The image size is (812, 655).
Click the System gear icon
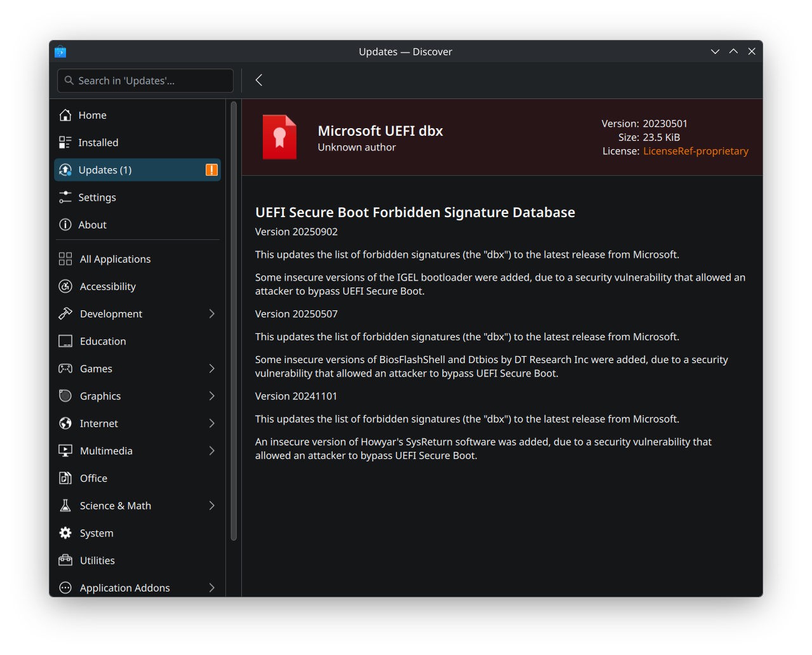coord(65,533)
